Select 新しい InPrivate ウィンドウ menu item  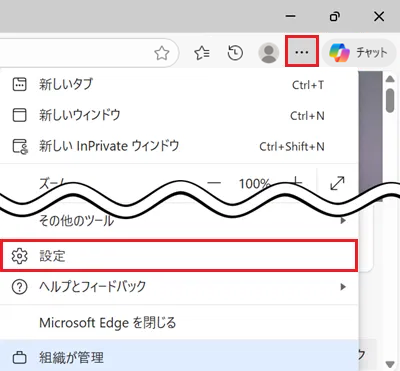pyautogui.click(x=179, y=146)
